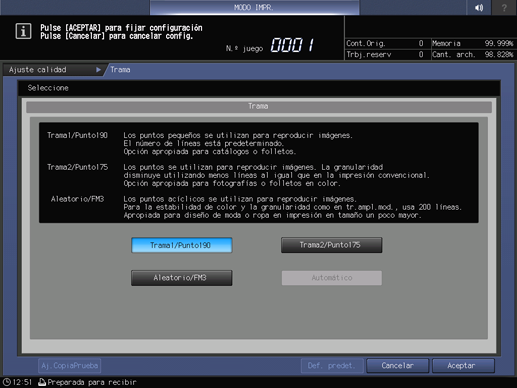Screen dimensions: 517x388
Task: Click 'Preparada para recibir' status text
Action: coord(92,382)
